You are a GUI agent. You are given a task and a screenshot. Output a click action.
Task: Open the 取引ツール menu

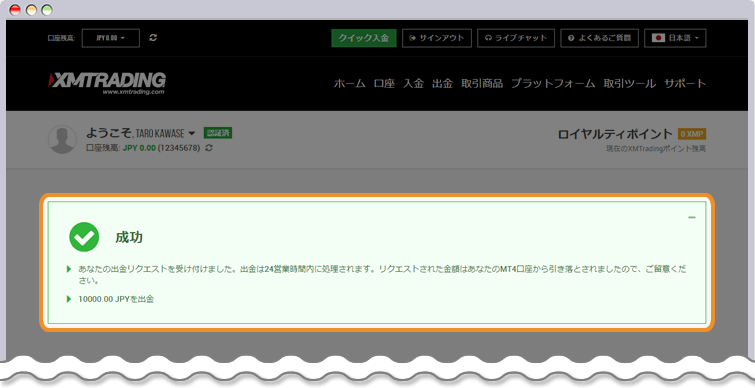pyautogui.click(x=630, y=83)
